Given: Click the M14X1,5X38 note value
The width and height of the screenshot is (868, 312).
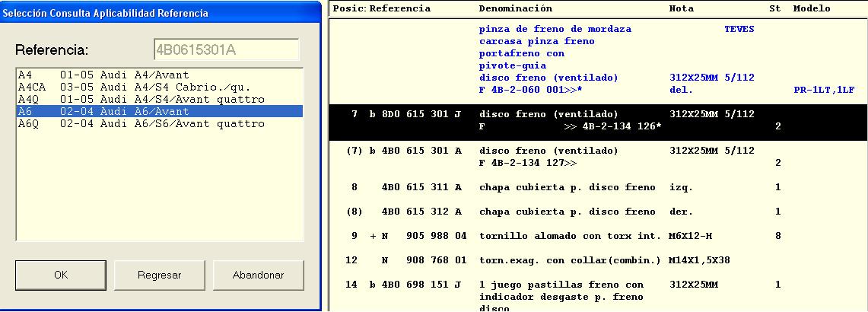Looking at the screenshot, I should click(x=699, y=260).
